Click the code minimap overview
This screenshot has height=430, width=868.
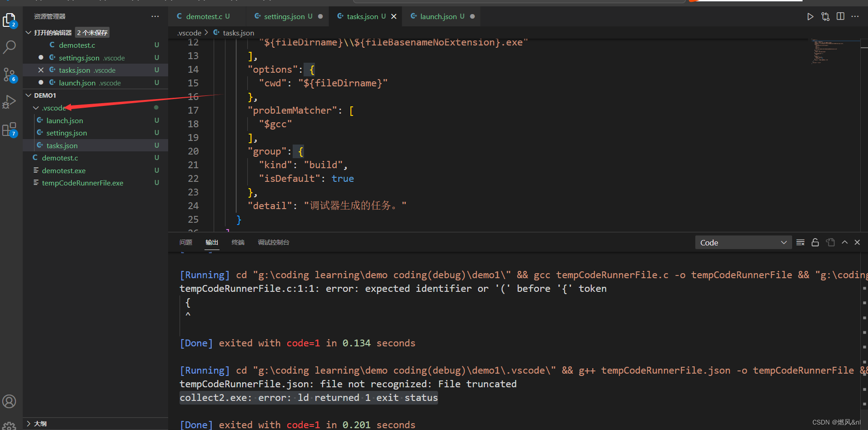point(835,51)
